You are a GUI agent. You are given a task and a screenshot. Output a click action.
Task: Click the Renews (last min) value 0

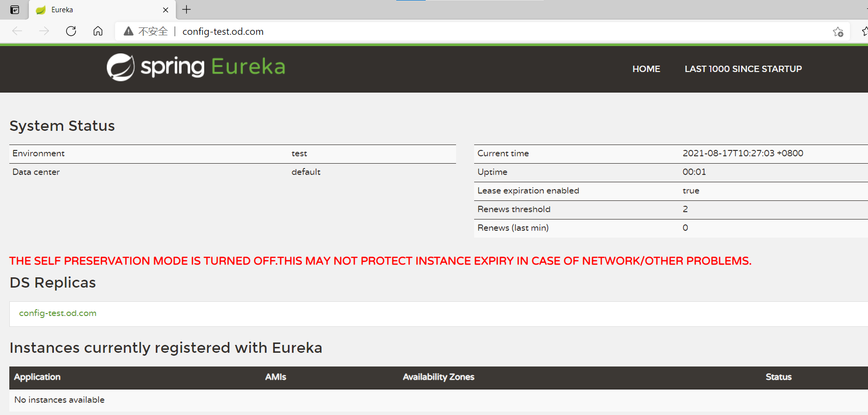(x=685, y=228)
